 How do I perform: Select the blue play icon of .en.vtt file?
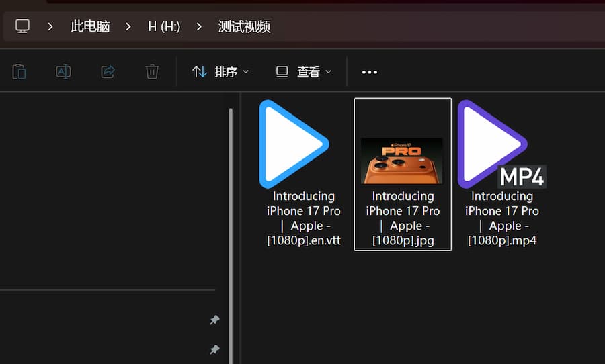point(293,144)
